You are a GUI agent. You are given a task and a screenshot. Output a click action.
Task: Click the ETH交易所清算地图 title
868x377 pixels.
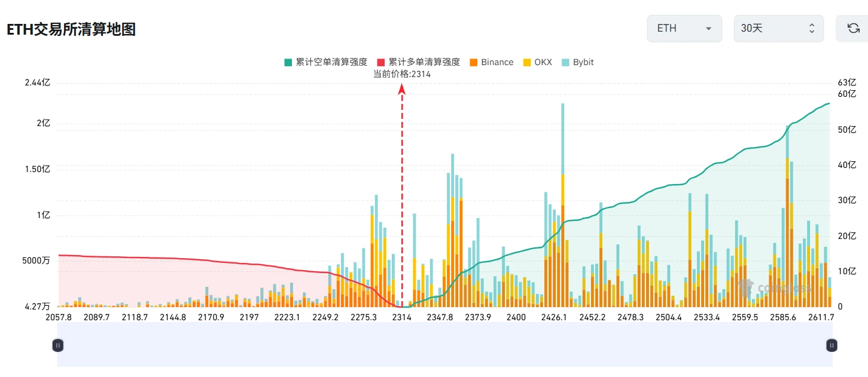coord(71,29)
